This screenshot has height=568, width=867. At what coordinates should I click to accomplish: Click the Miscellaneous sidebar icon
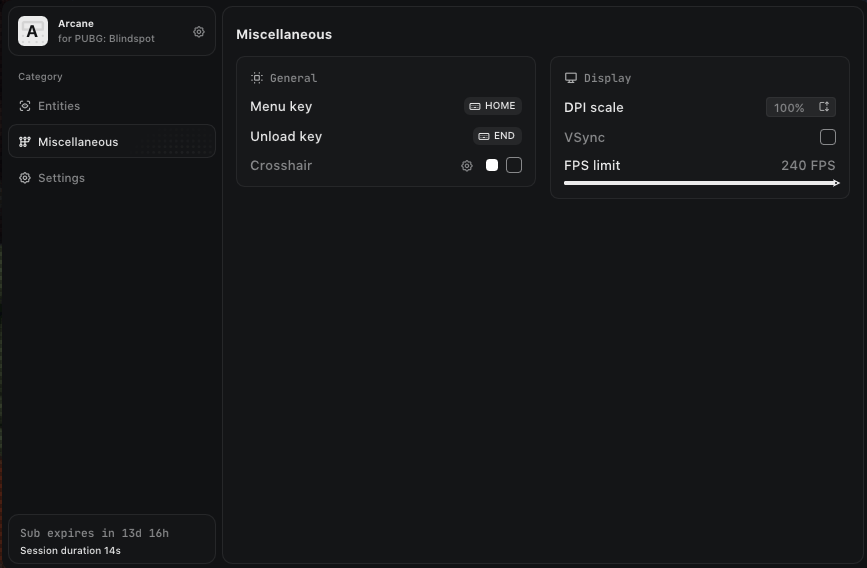tap(25, 142)
